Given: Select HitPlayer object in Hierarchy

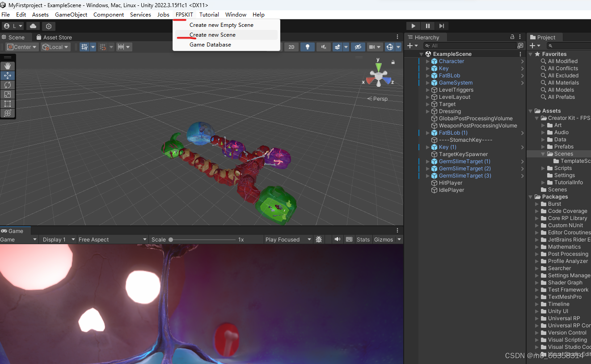Looking at the screenshot, I should [451, 183].
